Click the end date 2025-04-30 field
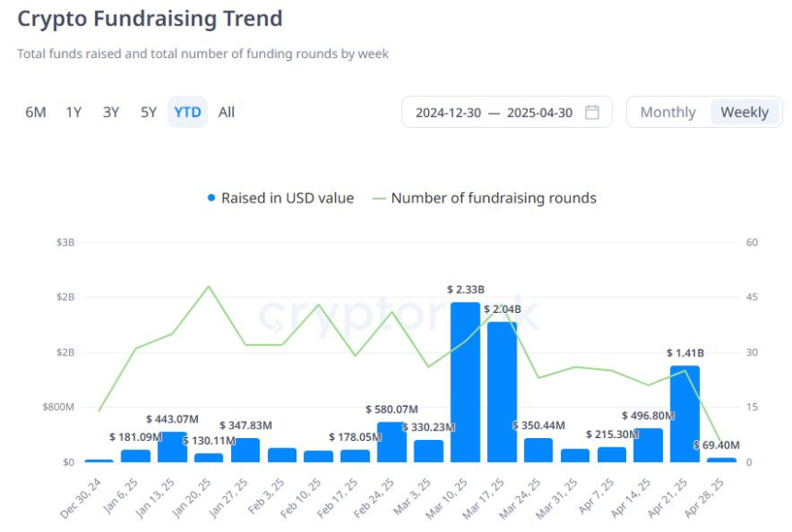The image size is (792, 532). tap(540, 112)
